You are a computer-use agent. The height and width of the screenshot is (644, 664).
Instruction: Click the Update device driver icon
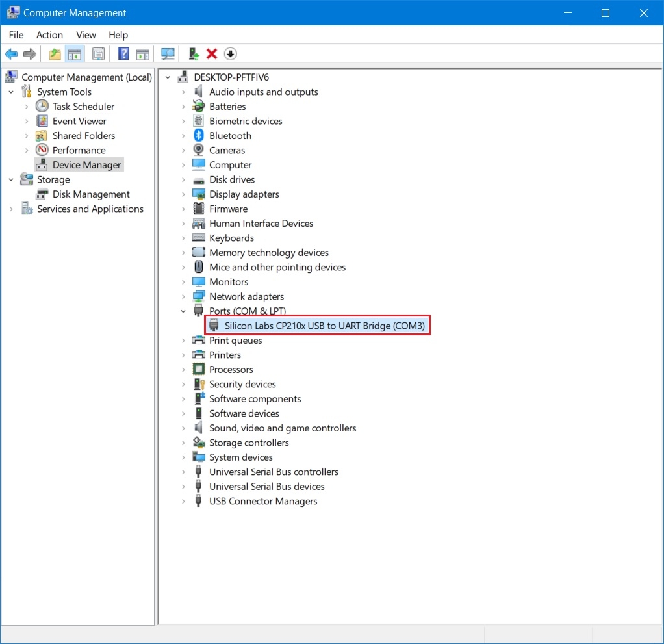pos(193,54)
